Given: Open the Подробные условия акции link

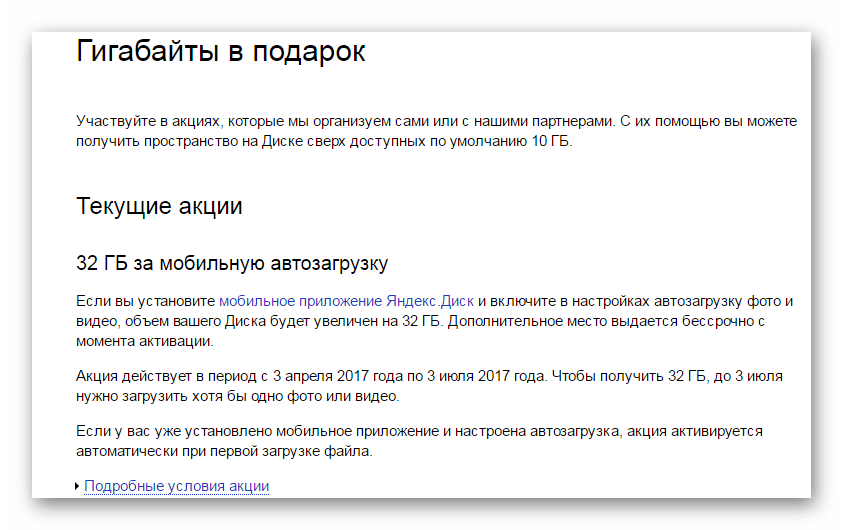Looking at the screenshot, I should (176, 486).
